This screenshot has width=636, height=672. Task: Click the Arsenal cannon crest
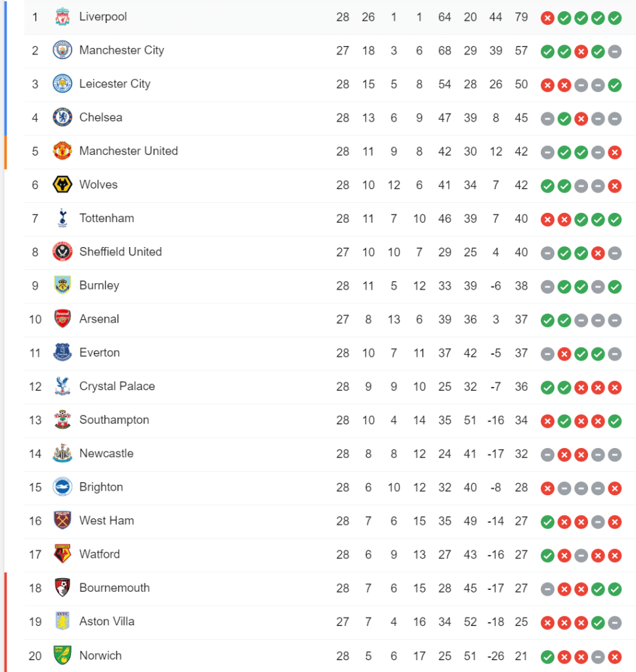pos(62,319)
